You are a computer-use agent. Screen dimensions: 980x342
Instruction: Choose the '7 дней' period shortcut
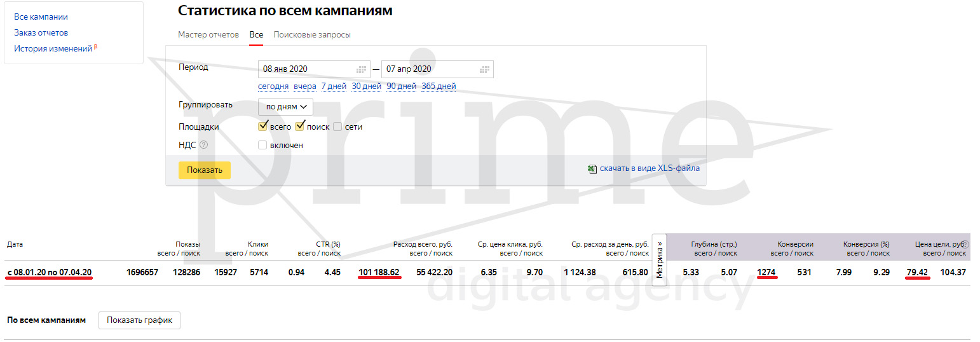(334, 86)
